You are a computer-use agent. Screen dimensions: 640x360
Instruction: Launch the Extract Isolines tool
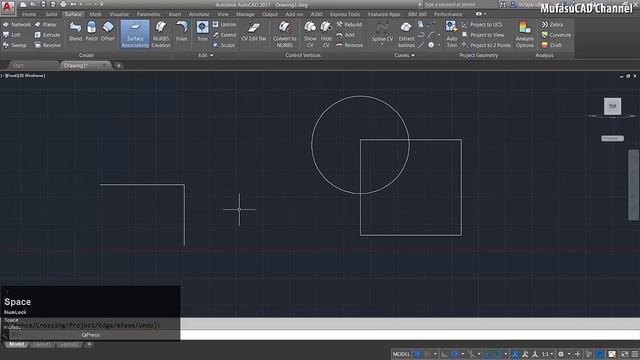[406, 34]
